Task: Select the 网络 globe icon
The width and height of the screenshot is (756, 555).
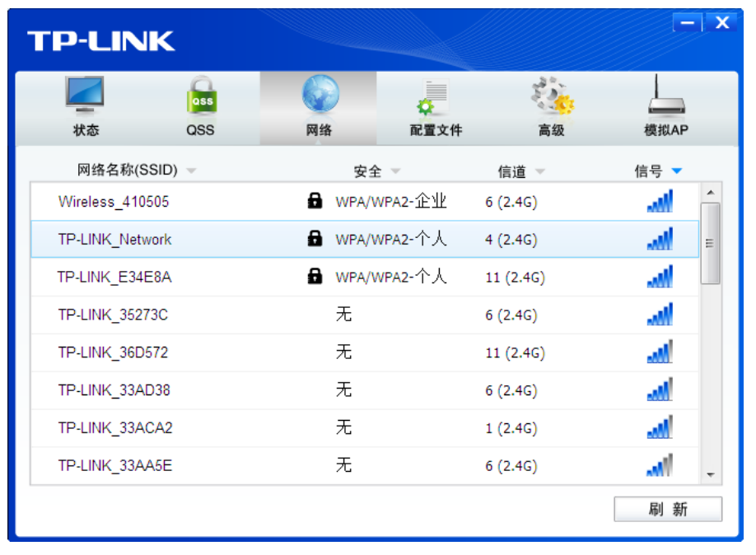Action: click(320, 94)
